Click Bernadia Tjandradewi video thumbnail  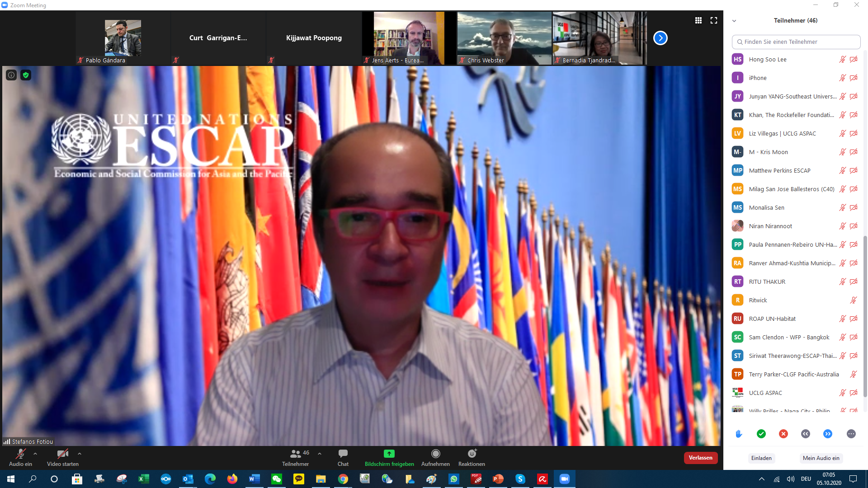click(600, 38)
